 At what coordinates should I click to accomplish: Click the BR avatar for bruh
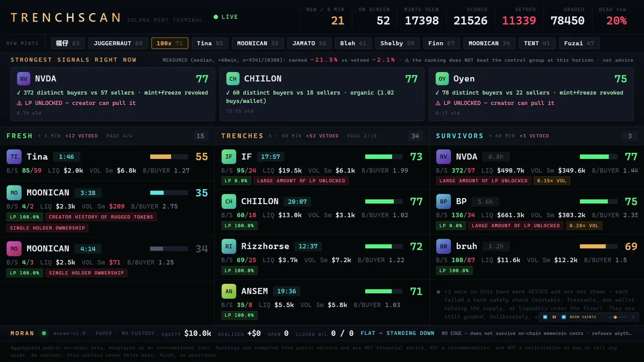[x=444, y=246]
